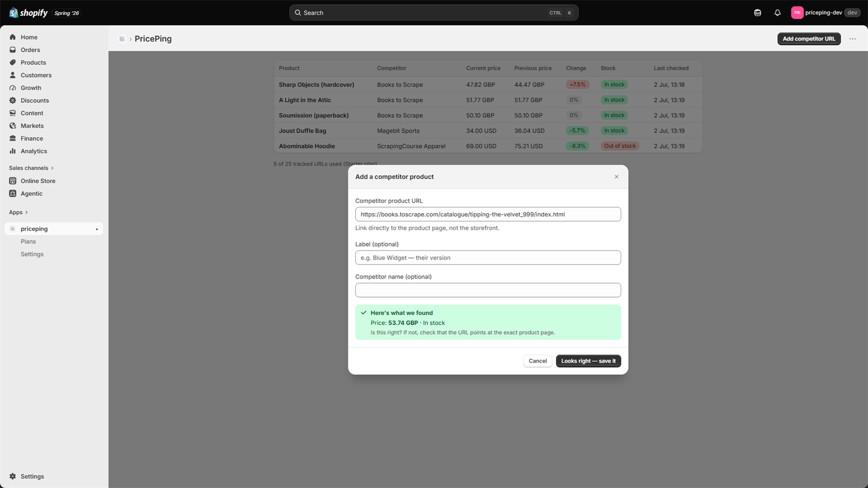This screenshot has width=868, height=488.
Task: Focus the Competitor product URL field
Action: [488, 214]
